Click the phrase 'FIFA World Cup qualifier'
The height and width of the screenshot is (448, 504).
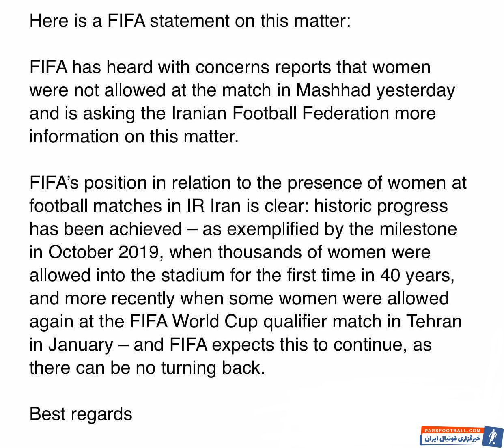(x=214, y=321)
